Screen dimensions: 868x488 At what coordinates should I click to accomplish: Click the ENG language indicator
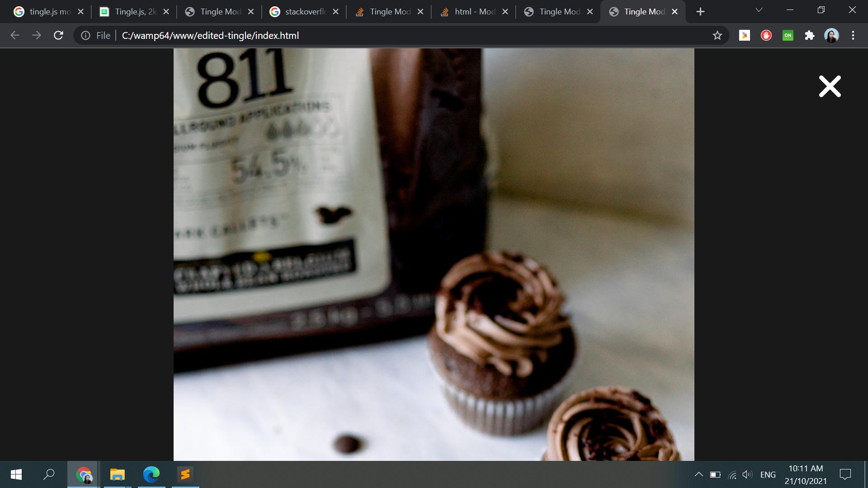click(768, 474)
